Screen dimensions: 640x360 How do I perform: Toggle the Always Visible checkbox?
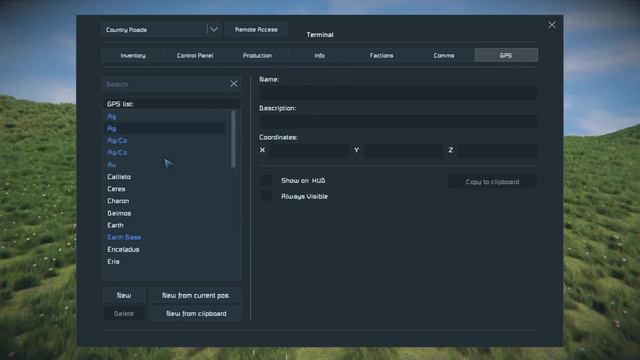pyautogui.click(x=267, y=196)
